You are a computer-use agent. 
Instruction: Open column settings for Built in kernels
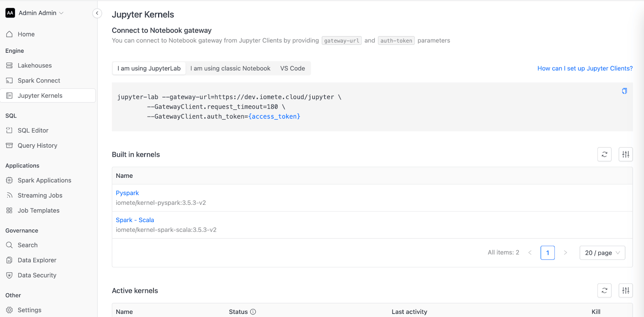626,154
